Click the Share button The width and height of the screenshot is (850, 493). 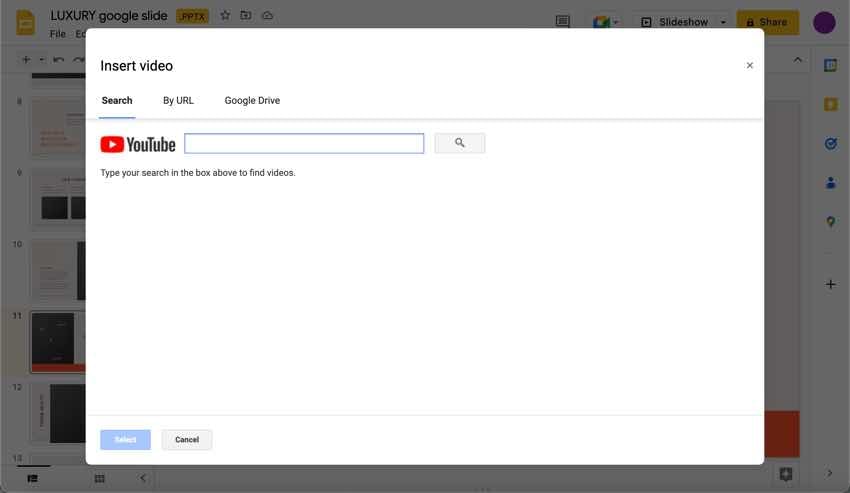pyautogui.click(x=767, y=22)
